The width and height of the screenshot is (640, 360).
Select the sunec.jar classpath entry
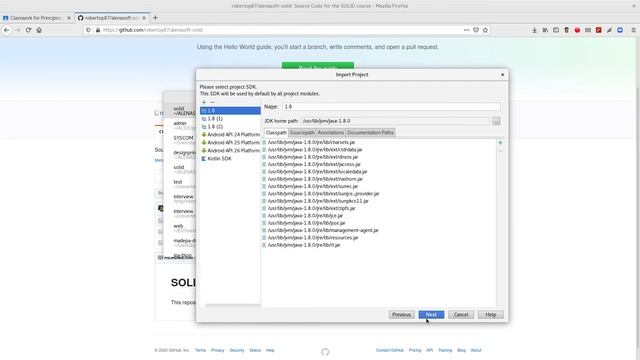click(x=313, y=187)
